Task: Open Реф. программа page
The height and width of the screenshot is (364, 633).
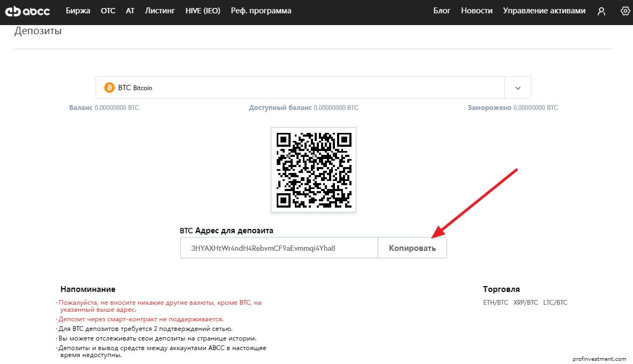Action: (261, 11)
